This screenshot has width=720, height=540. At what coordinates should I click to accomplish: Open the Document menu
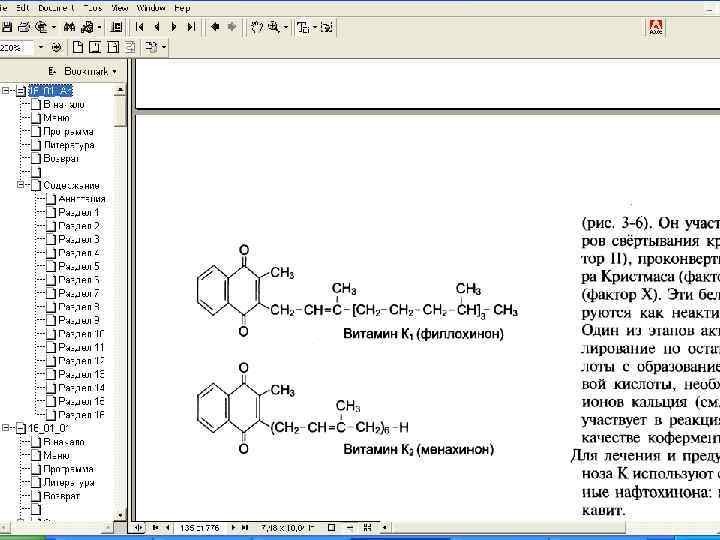[x=57, y=8]
